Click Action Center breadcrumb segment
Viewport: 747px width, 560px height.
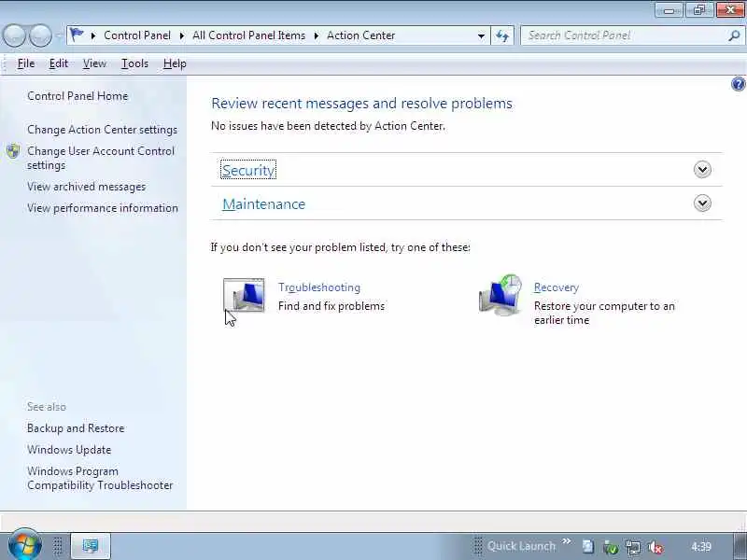point(361,35)
